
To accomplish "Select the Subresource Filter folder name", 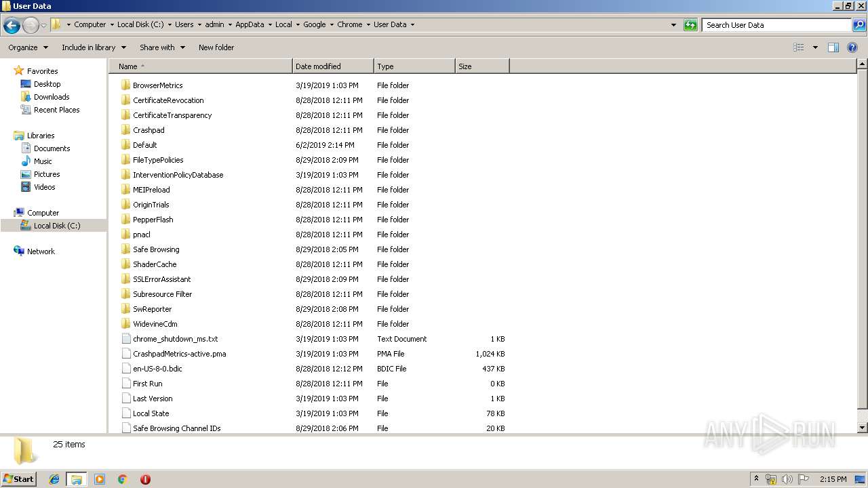I will tap(162, 294).
